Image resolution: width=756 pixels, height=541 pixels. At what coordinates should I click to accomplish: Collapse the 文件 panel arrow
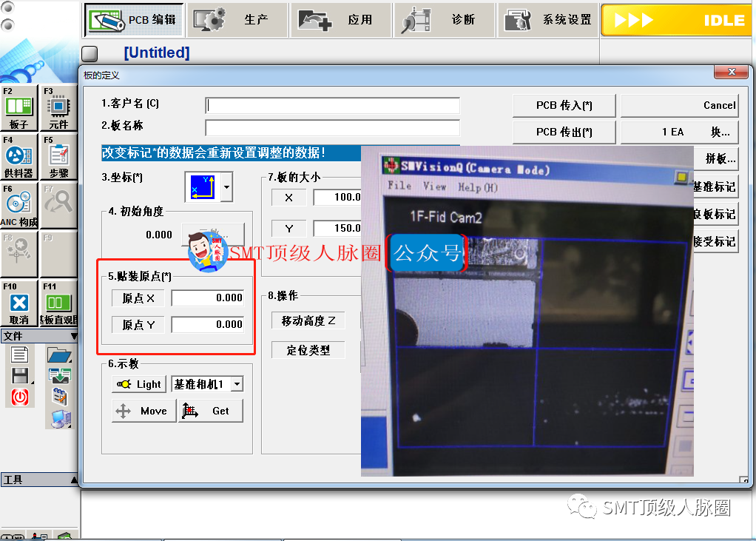[x=73, y=336]
